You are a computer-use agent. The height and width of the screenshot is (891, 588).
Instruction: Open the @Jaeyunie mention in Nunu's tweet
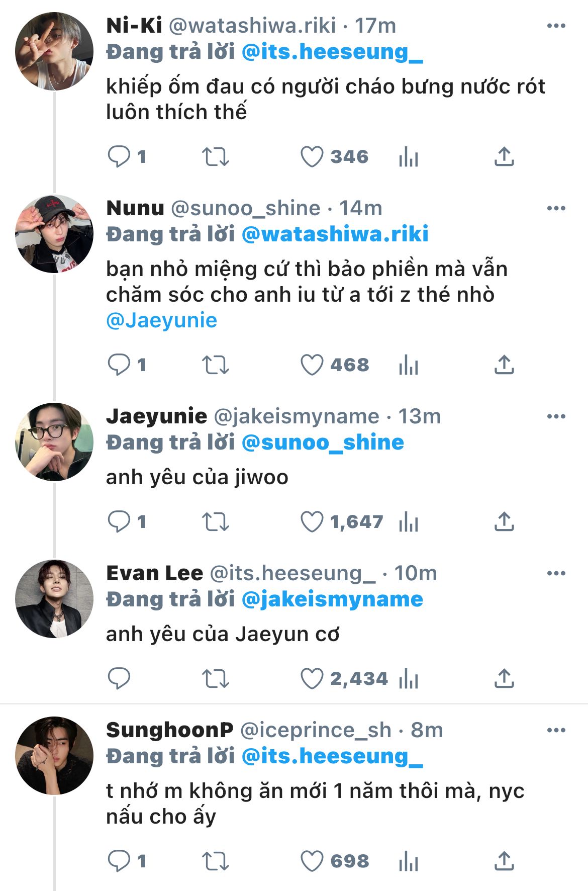(162, 320)
